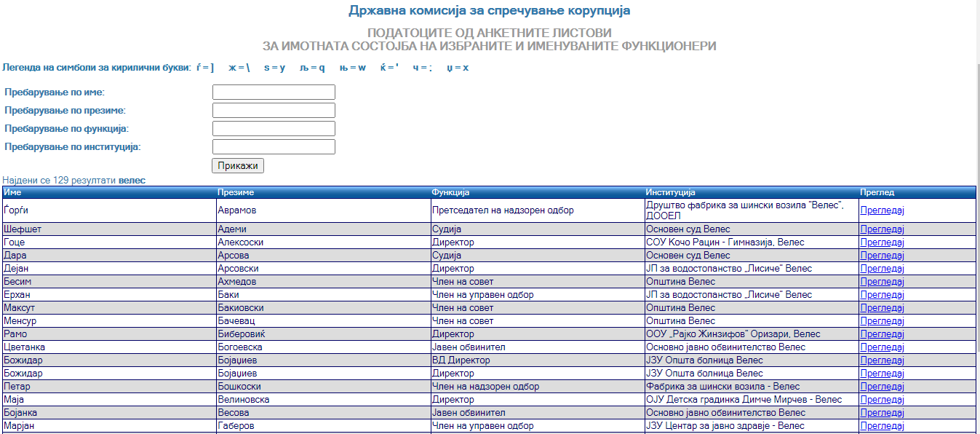
Task: Open Прегледај link for Бојанка Весова
Action: (882, 413)
